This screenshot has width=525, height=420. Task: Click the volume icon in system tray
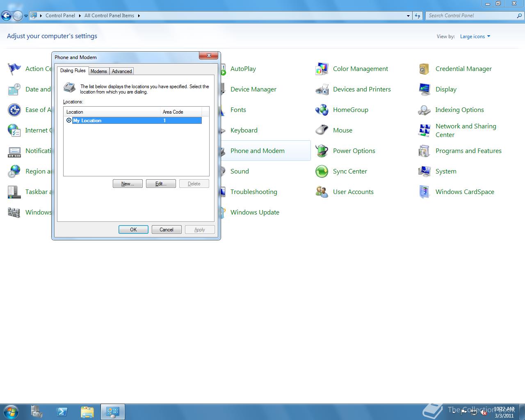pos(484,413)
